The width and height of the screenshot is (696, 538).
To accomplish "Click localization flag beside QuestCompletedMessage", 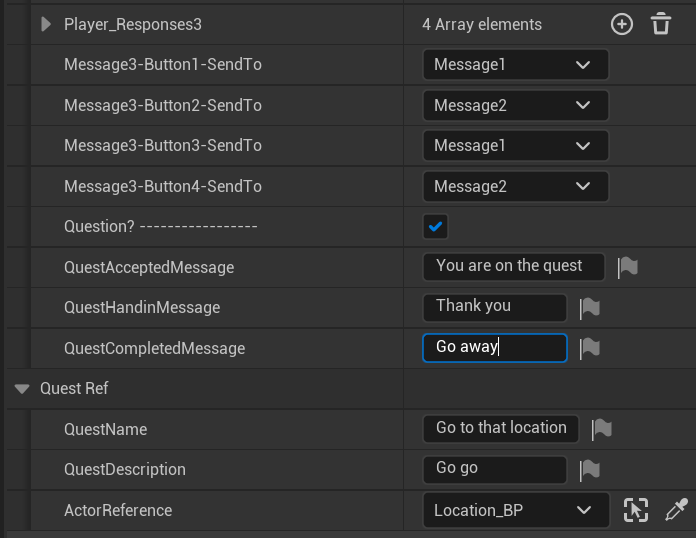I will click(590, 348).
